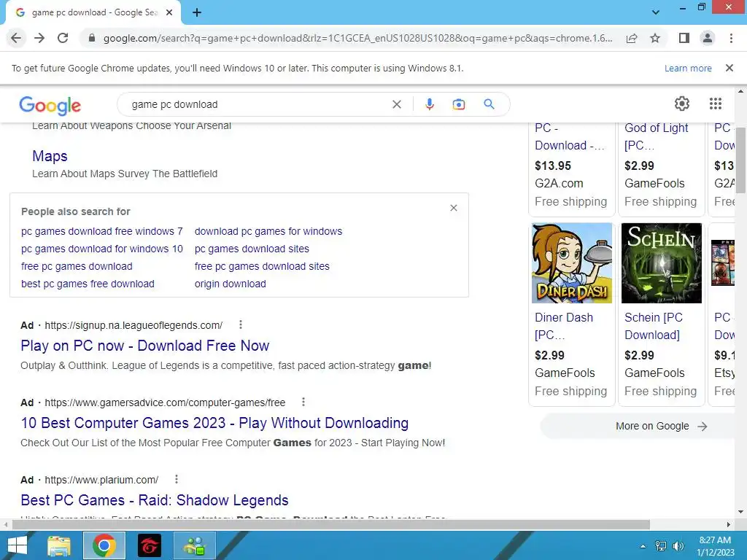Select 'pc games download free windows 7'
Image resolution: width=747 pixels, height=560 pixels.
pyautogui.click(x=102, y=231)
